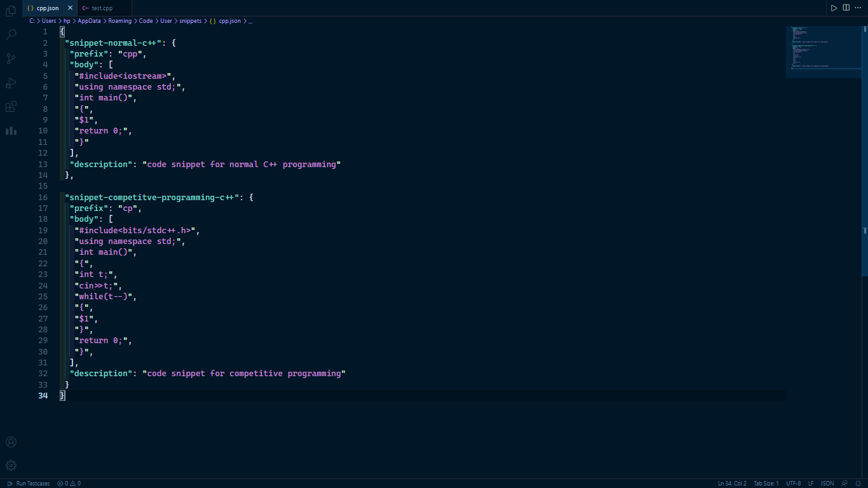This screenshot has height=488, width=868.
Task: Open the Accounts menu icon
Action: 11,442
